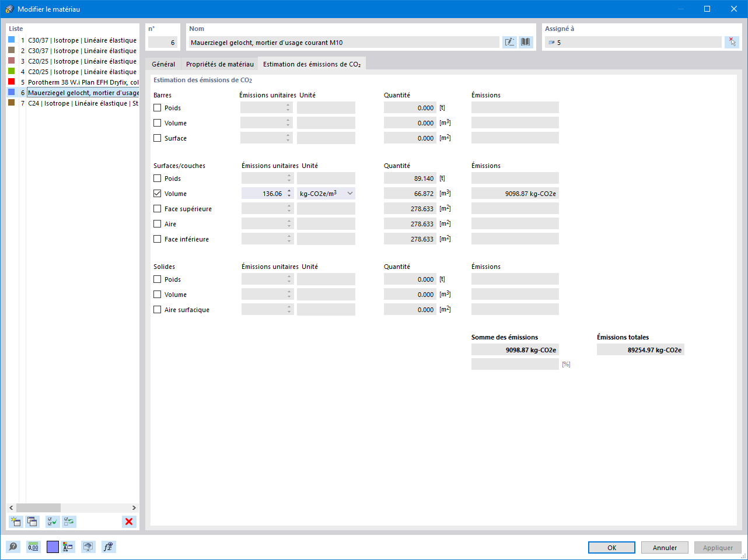The height and width of the screenshot is (560, 748).
Task: Open the help icon at bottom left
Action: [x=13, y=547]
